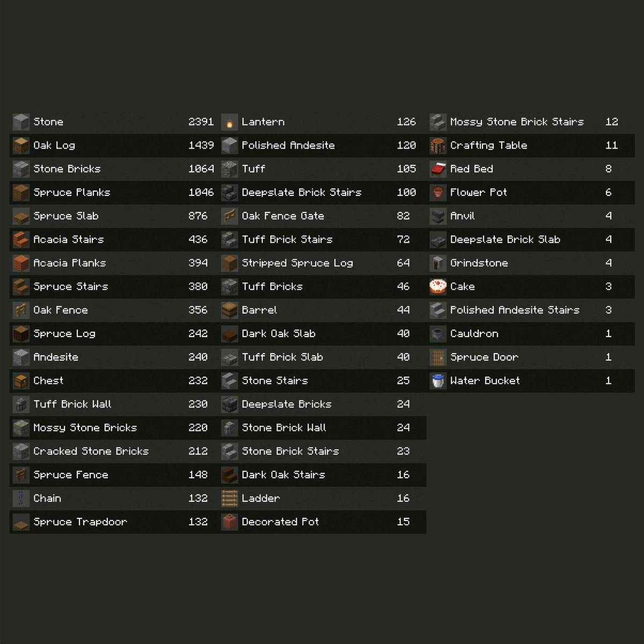Click the Crafting Table icon
This screenshot has height=644, width=644.
point(438,145)
